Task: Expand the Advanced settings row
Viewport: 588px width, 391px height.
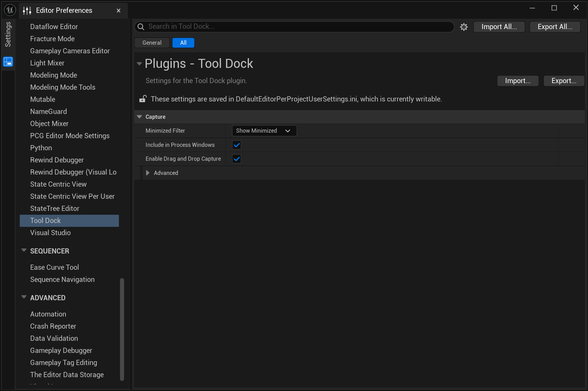Action: pos(148,173)
